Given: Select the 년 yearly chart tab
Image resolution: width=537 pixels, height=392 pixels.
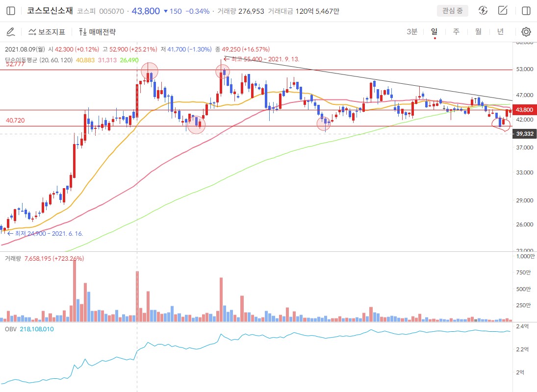Looking at the screenshot, I should [500, 32].
